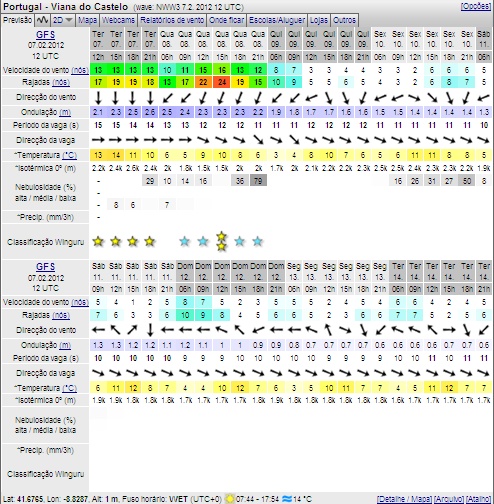Click the top GFS model link
This screenshot has height=504, width=494.
pyautogui.click(x=45, y=35)
